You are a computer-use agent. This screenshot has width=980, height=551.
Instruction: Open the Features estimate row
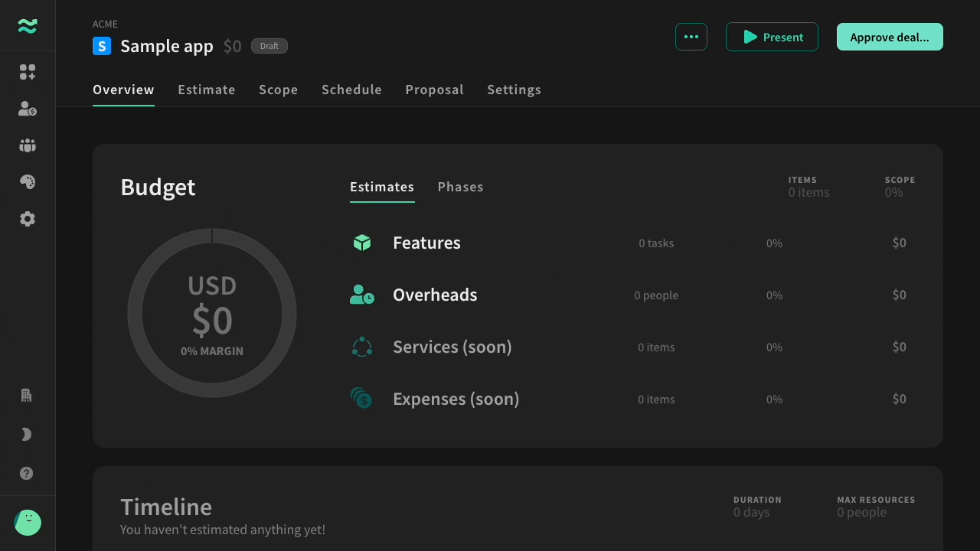[632, 243]
